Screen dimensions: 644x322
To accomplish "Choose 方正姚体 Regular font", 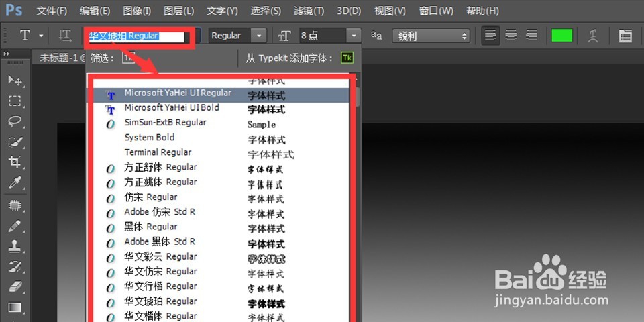I will pyautogui.click(x=221, y=183).
